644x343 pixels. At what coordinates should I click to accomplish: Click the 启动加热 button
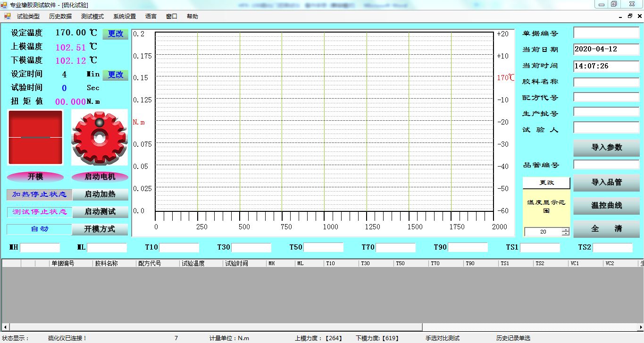coord(100,194)
